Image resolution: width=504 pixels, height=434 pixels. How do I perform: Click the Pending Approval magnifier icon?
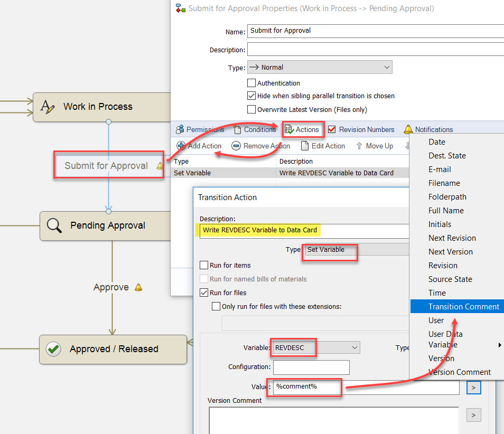(x=54, y=226)
